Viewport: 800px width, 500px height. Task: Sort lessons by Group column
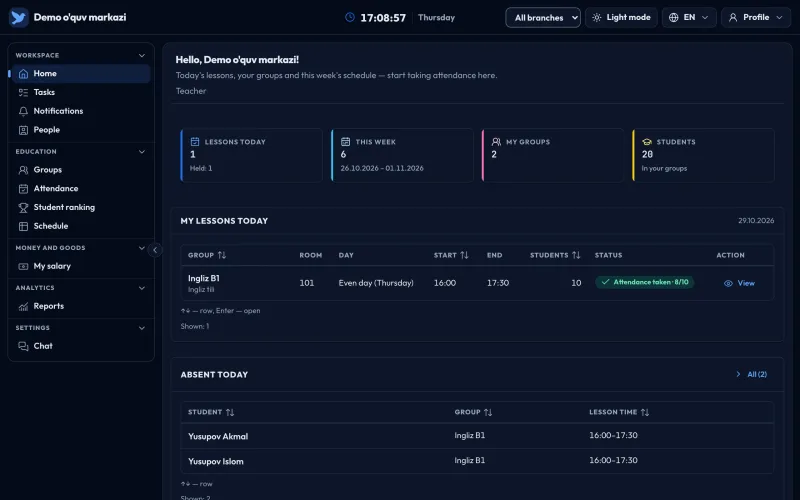tap(207, 255)
